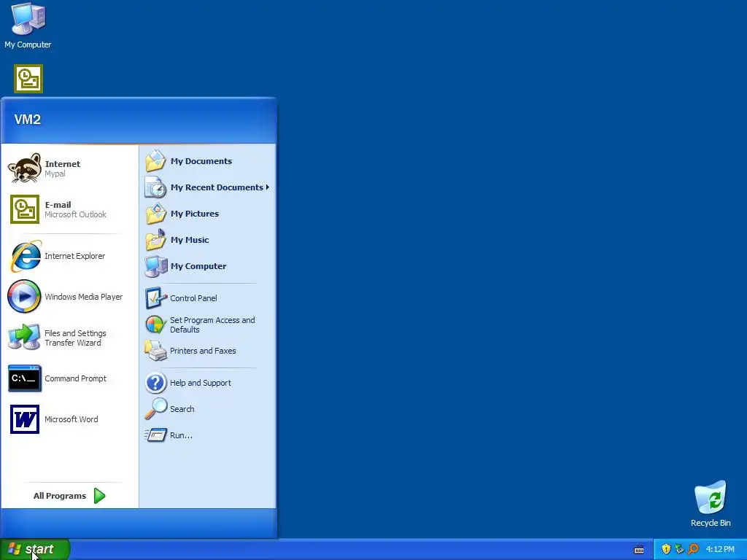Screen dimensions: 747x560
Task: Open My Music folder
Action: point(207,239)
